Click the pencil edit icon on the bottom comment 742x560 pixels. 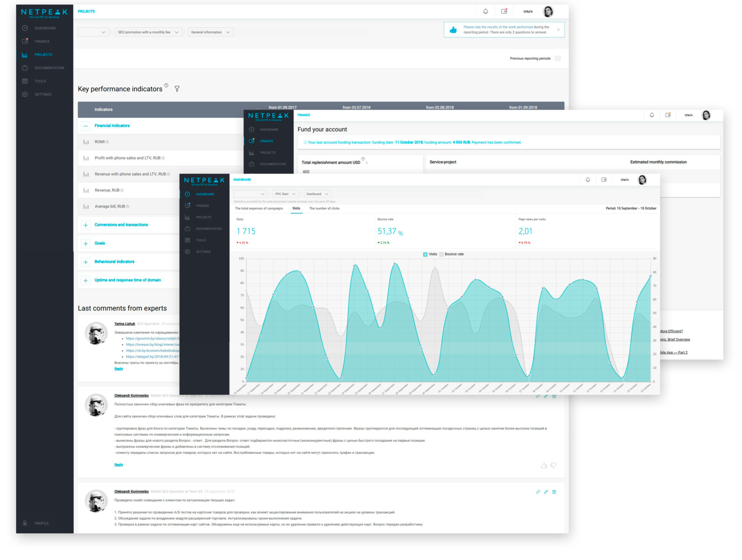(546, 492)
